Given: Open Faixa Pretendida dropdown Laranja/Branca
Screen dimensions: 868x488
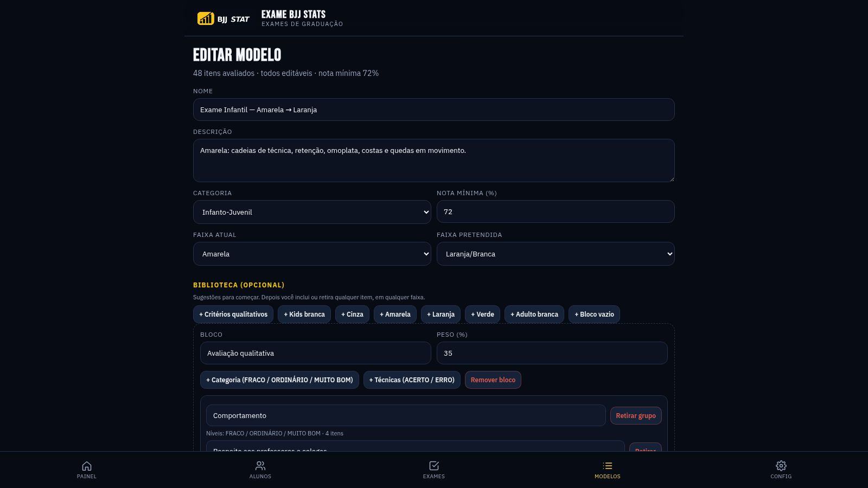Looking at the screenshot, I should pos(556,254).
